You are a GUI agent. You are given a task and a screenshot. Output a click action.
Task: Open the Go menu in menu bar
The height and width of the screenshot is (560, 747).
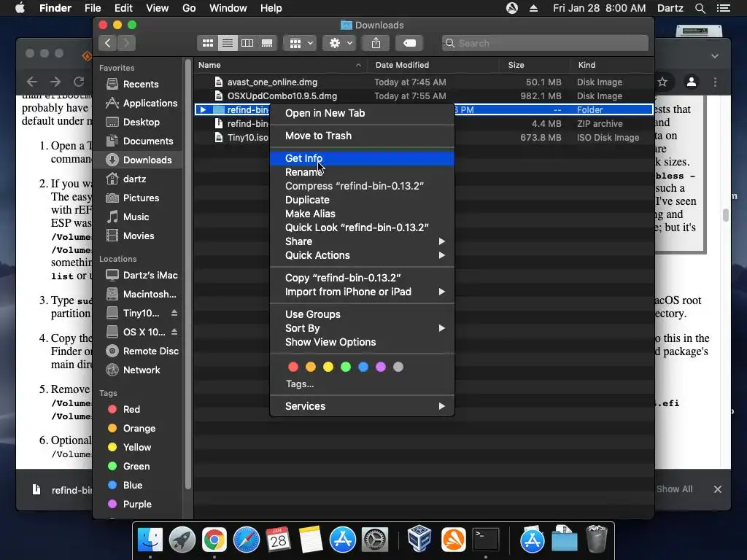coord(189,8)
